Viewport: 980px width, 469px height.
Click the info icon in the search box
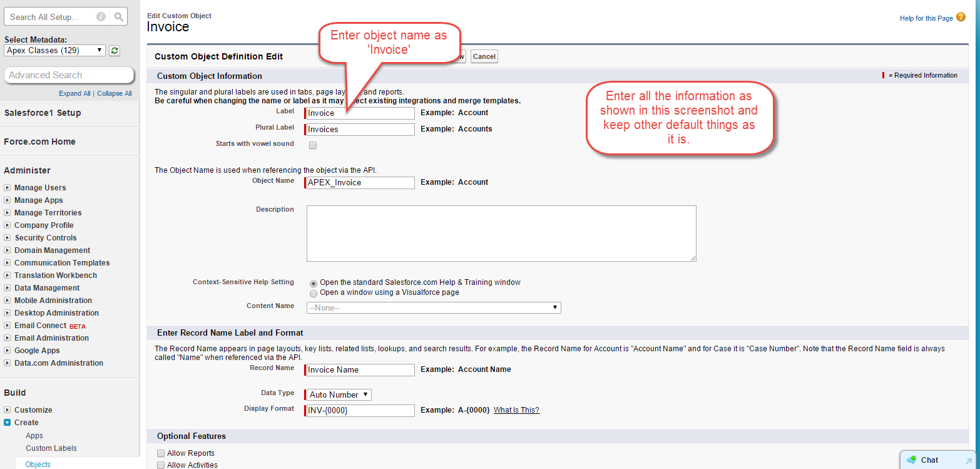coord(101,17)
